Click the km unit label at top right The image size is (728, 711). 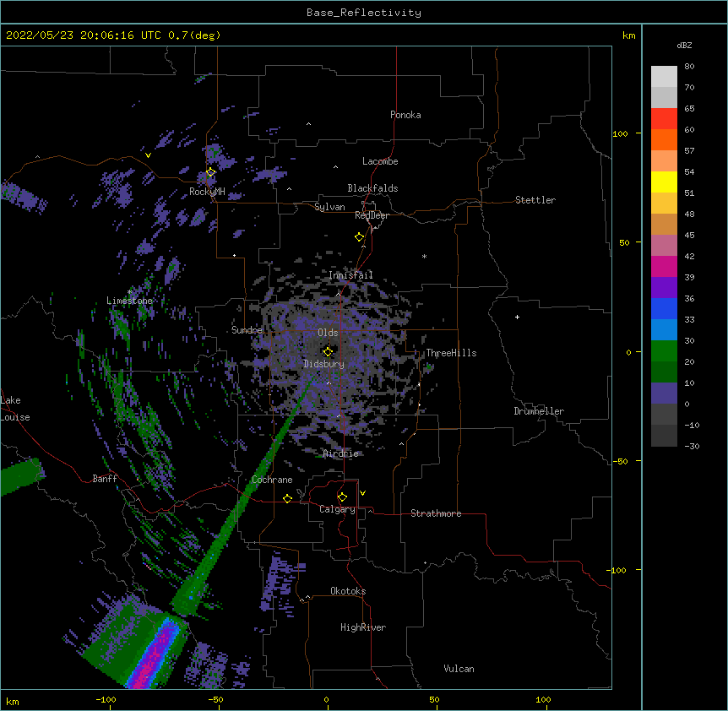[x=628, y=35]
